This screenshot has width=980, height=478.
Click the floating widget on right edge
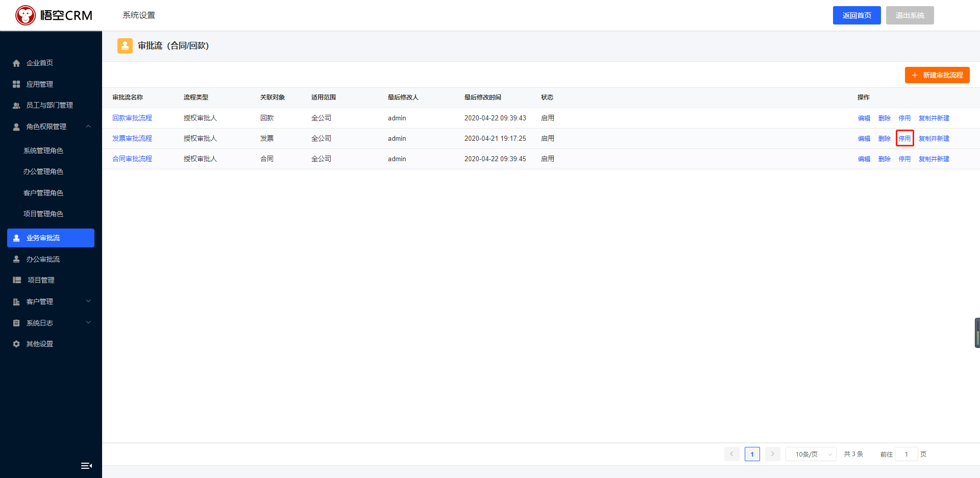pyautogui.click(x=977, y=333)
